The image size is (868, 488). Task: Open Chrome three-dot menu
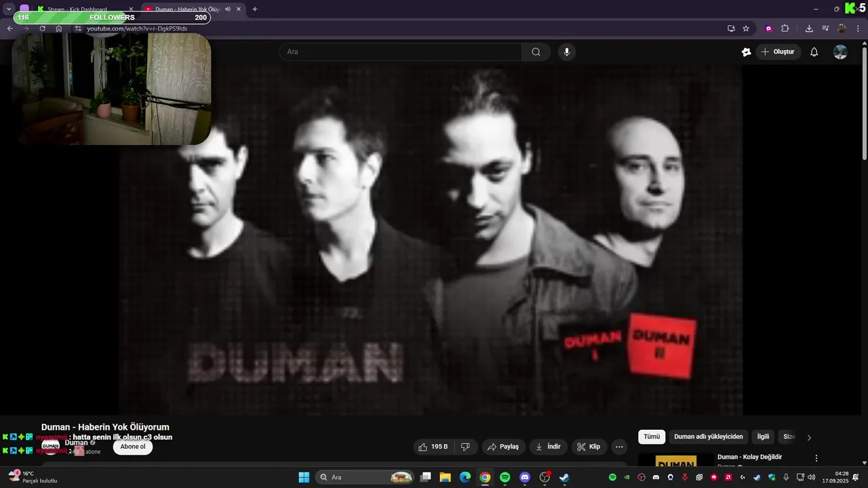[858, 28]
